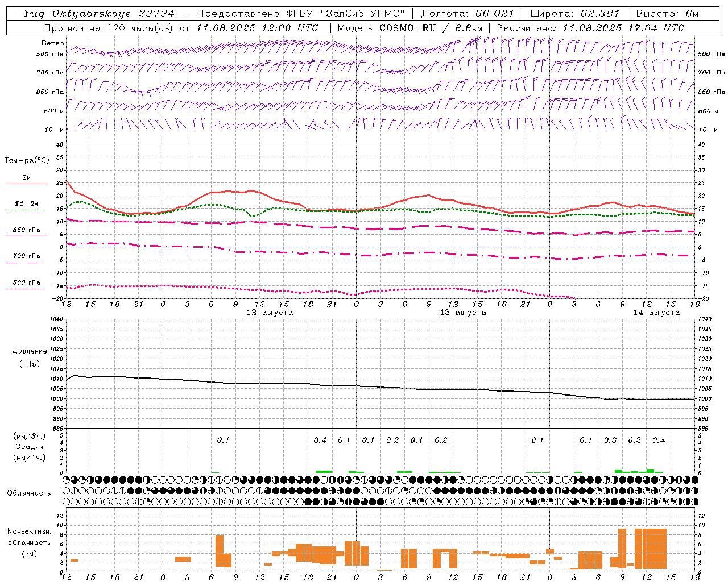Click the 14 августа date label

tap(656, 313)
